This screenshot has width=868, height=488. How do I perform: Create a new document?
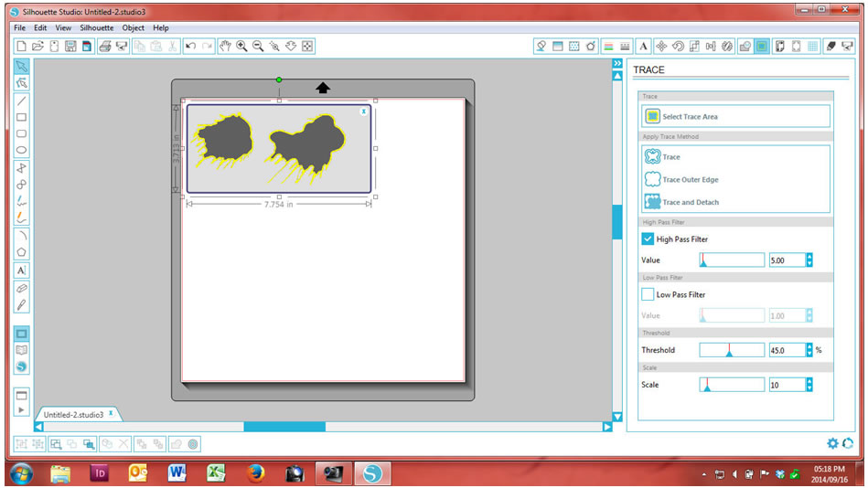point(21,46)
